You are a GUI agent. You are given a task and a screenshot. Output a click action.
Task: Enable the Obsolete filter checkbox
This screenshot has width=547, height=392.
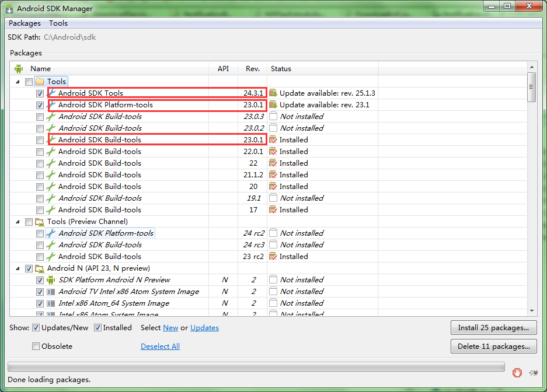point(36,346)
